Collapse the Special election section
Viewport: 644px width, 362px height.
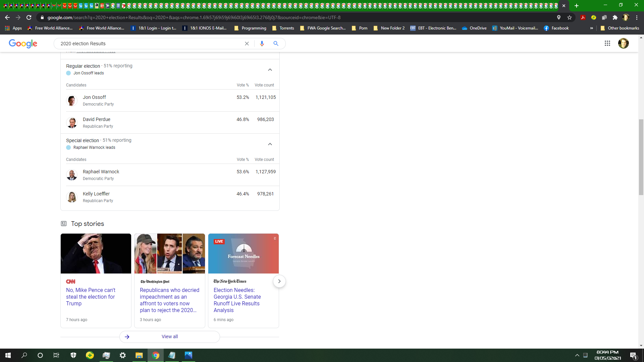[270, 144]
